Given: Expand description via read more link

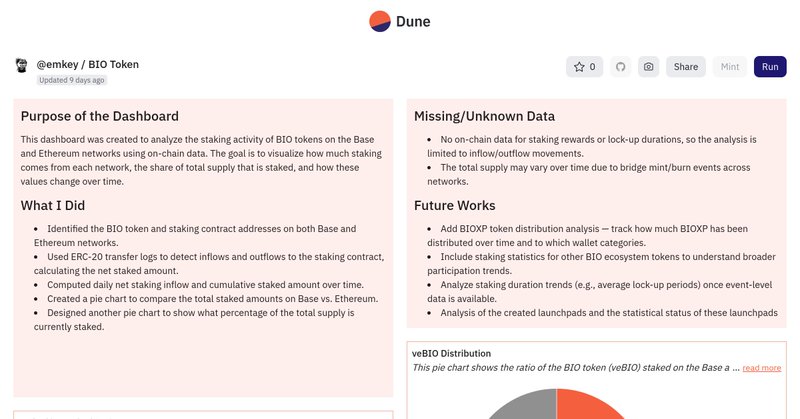Looking at the screenshot, I should click(x=762, y=368).
